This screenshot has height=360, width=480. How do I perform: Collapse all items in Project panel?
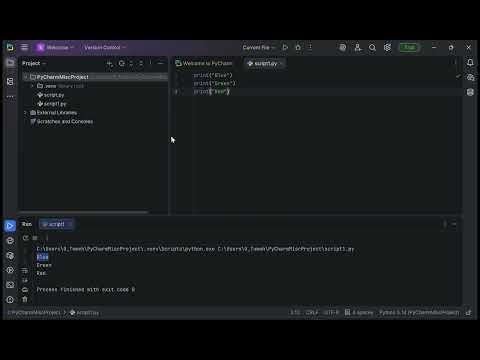tap(141, 63)
